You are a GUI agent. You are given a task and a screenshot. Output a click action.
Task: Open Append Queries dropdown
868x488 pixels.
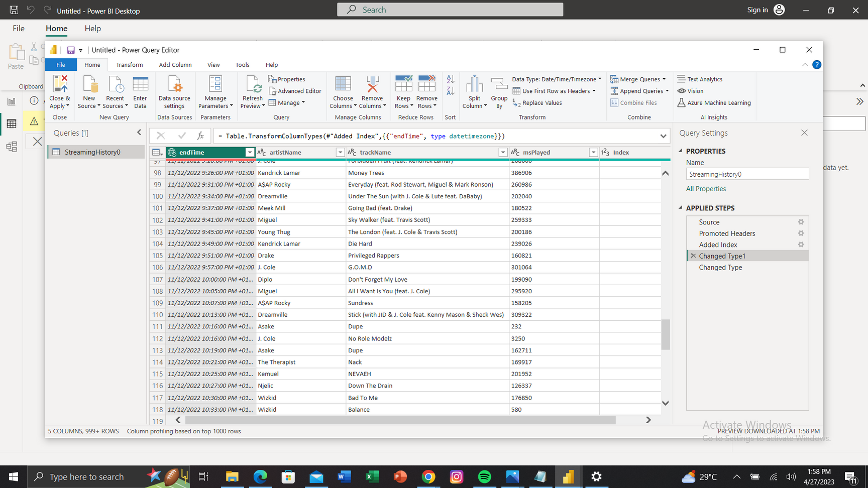(x=639, y=91)
